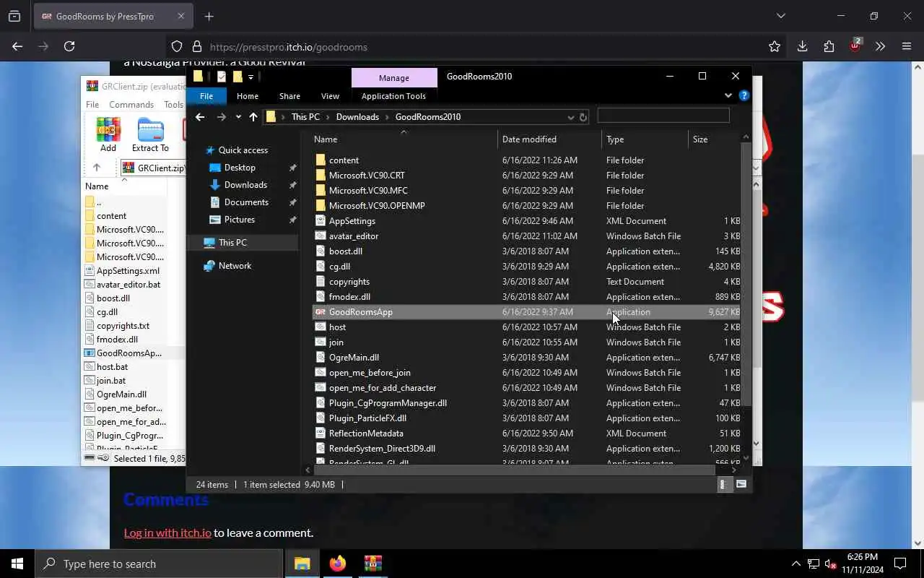Viewport: 924px width, 578px height.
Task: Refresh the Explorer address bar
Action: pyautogui.click(x=583, y=117)
